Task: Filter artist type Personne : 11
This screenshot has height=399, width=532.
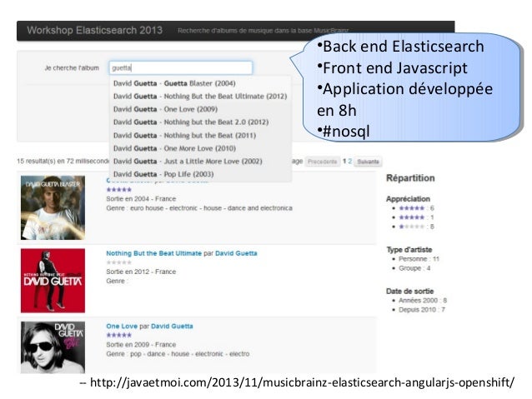Action: tap(419, 259)
